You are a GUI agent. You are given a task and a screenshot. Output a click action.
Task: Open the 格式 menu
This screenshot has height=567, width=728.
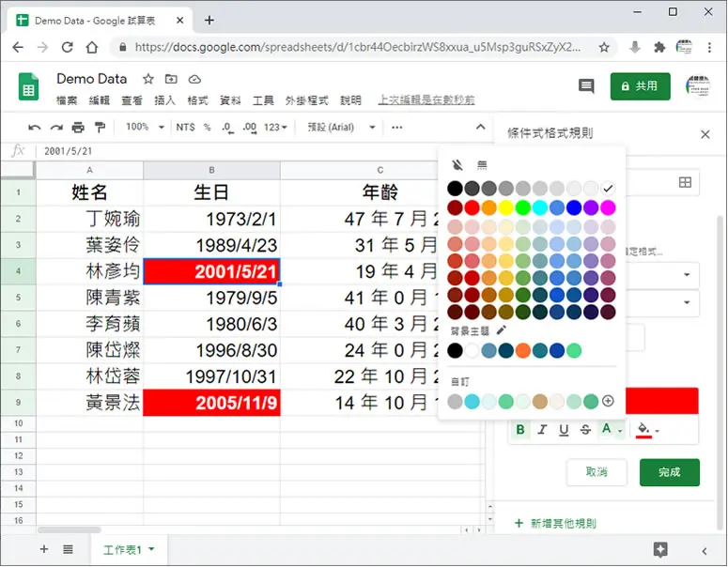[x=198, y=100]
